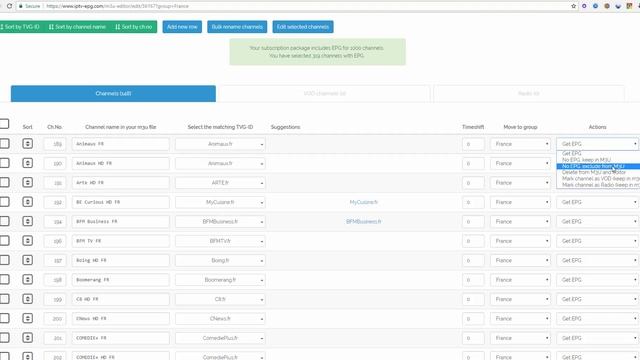Image resolution: width=640 pixels, height=360 pixels.
Task: Click the secure padlock icon in address bar
Action: 20,6
